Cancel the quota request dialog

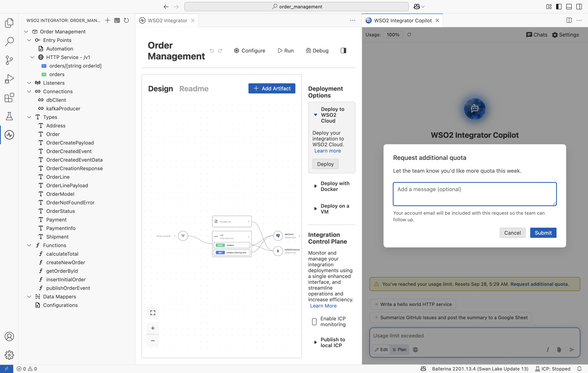click(x=512, y=233)
